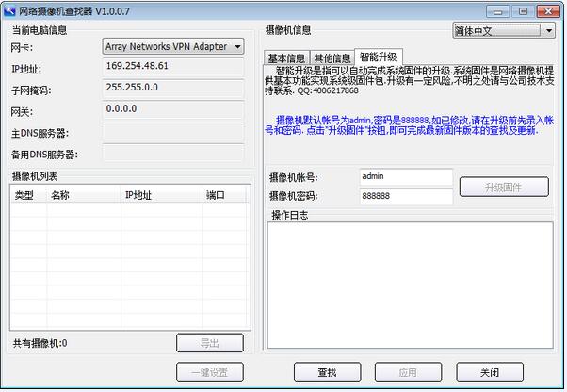Click the QQ:4006217868 support text

pos(328,90)
